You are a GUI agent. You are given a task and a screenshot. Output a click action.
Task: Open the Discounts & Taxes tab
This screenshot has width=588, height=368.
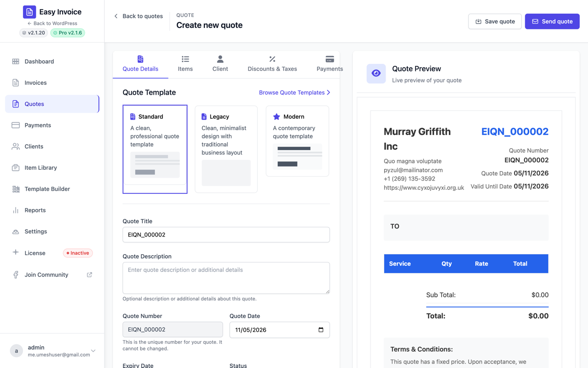coord(272,64)
